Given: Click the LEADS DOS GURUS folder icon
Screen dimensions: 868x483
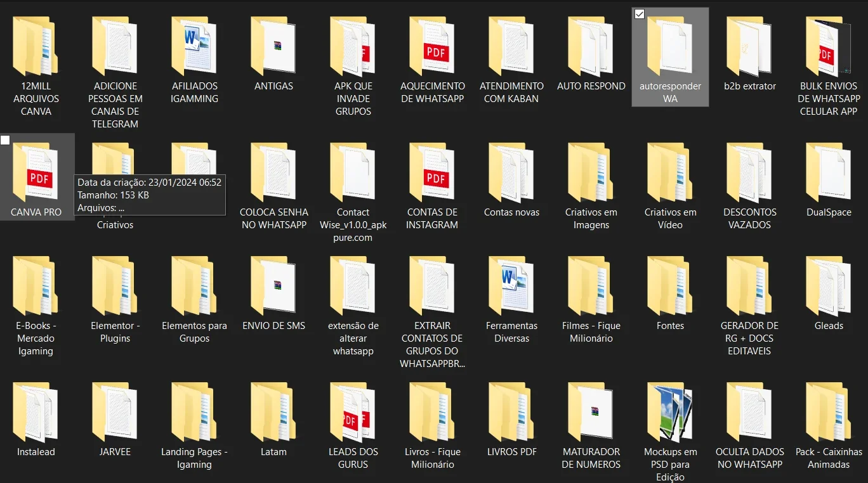Looking at the screenshot, I should 353,412.
